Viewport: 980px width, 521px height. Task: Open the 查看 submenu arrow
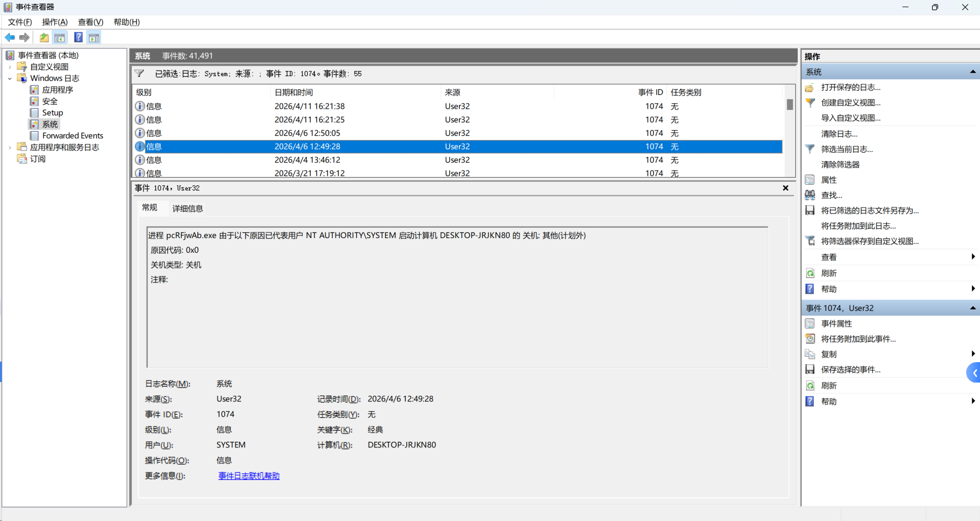point(973,257)
